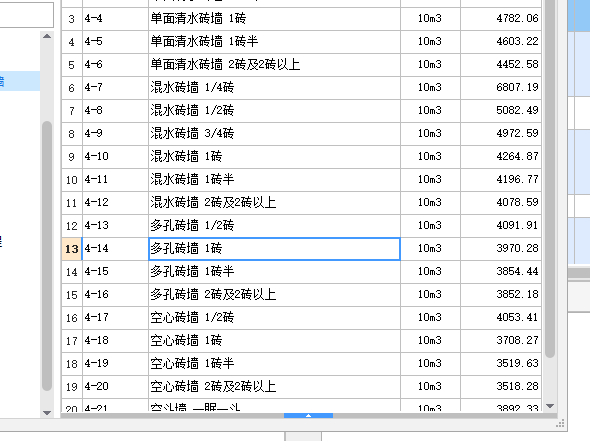Screen dimensions: 590x441
Task: Click unit cell 10m3 in row 4-12
Action: (430, 202)
